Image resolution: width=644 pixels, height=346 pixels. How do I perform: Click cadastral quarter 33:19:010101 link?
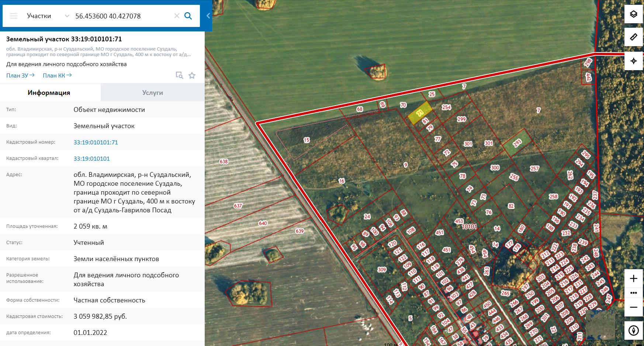91,159
